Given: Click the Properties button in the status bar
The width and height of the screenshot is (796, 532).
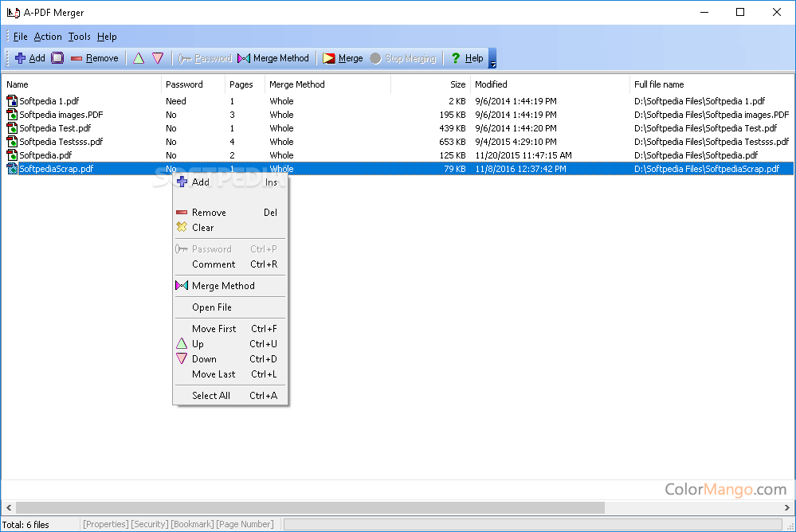Looking at the screenshot, I should click(105, 524).
